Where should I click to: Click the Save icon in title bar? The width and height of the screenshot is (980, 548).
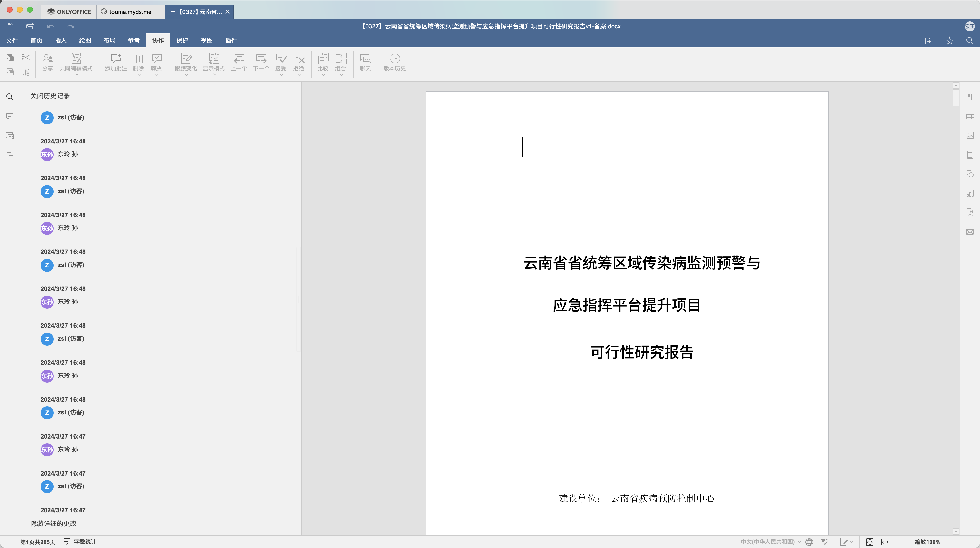(x=10, y=26)
